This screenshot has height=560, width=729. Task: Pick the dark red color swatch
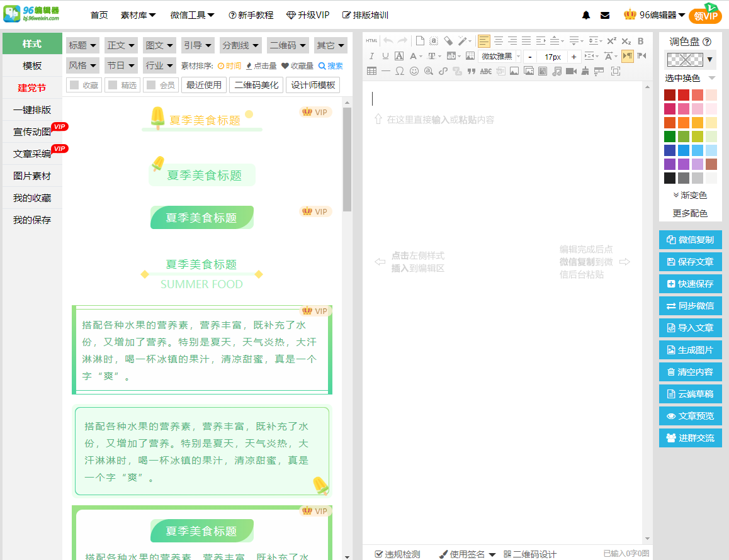coord(670,95)
